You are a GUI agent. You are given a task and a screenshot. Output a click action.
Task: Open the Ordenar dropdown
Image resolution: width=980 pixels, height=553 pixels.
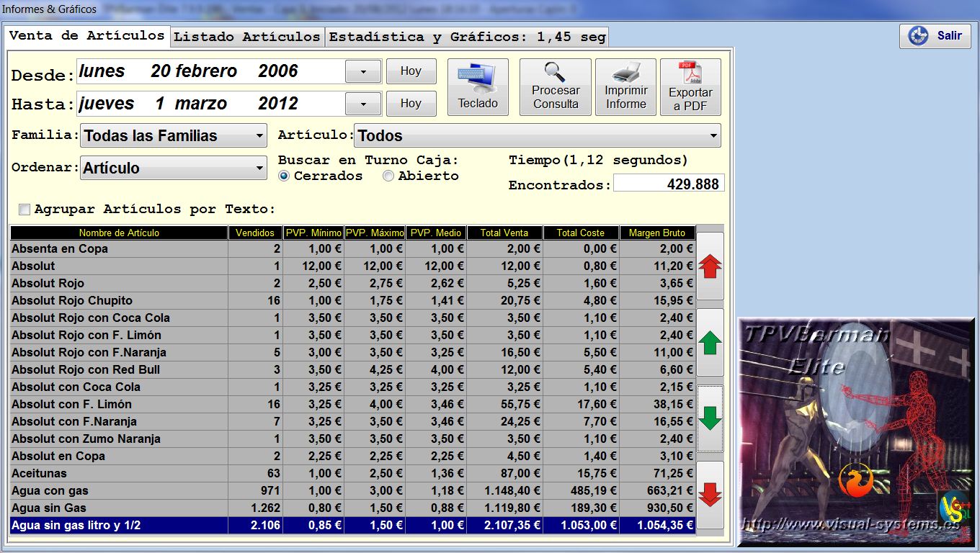(x=259, y=168)
